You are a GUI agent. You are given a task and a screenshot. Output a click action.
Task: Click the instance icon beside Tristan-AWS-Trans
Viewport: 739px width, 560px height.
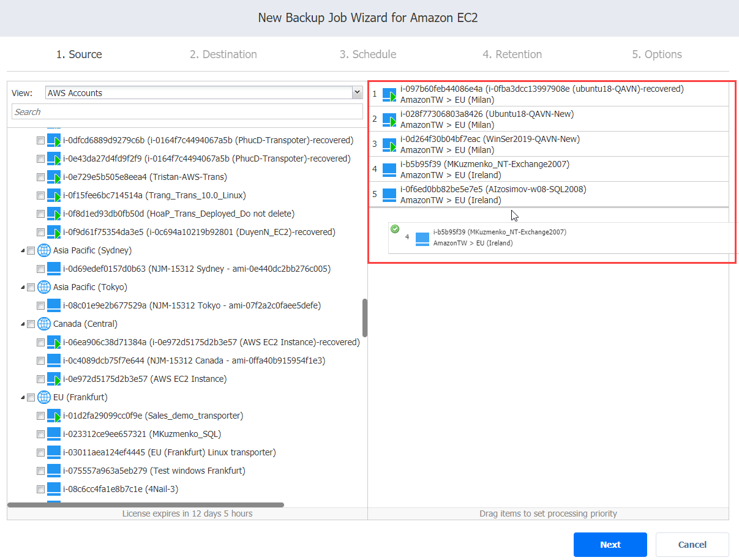tap(54, 177)
